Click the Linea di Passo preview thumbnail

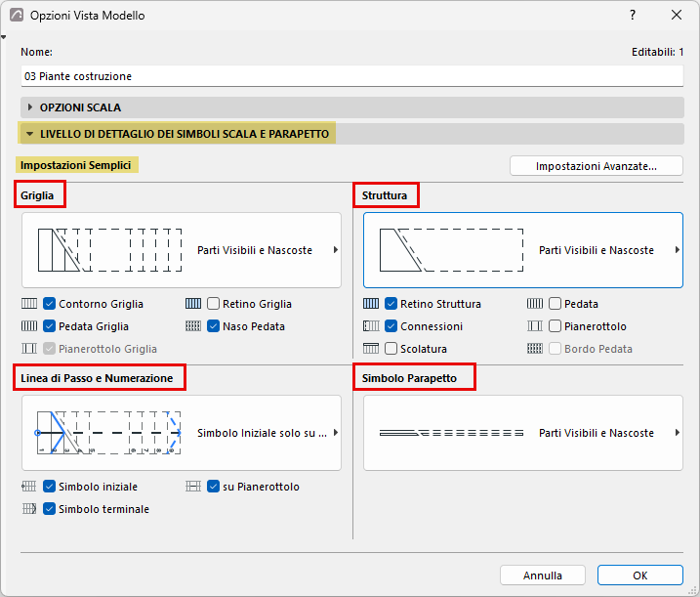(x=108, y=433)
